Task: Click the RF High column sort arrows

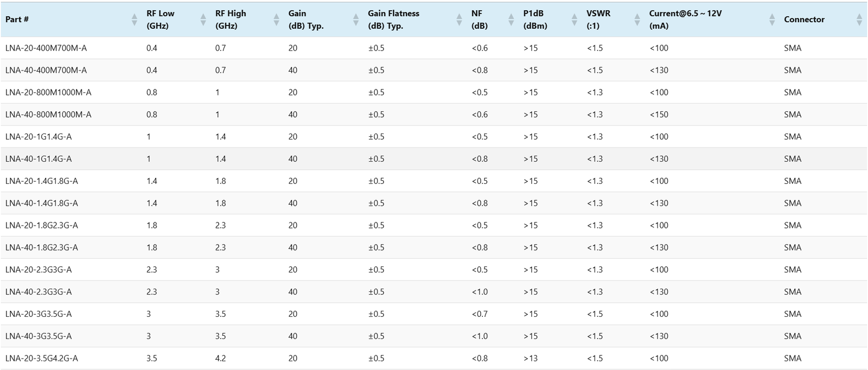Action: pos(277,20)
